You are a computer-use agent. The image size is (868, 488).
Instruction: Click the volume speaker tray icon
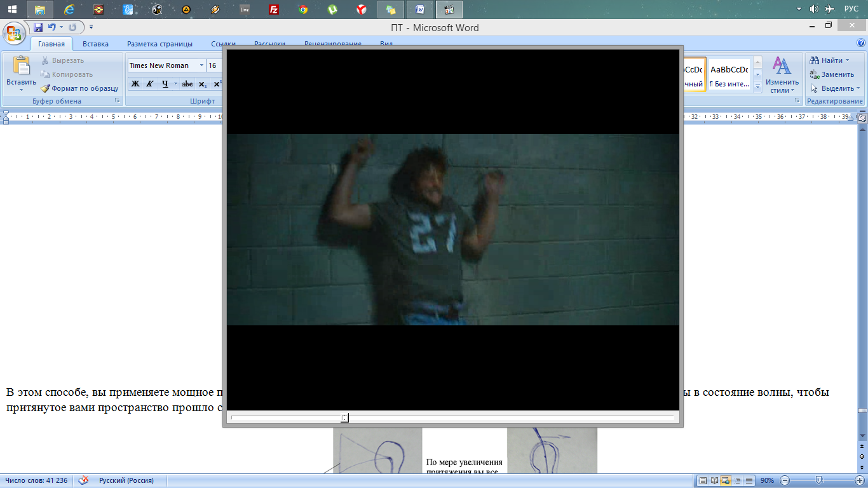point(814,10)
